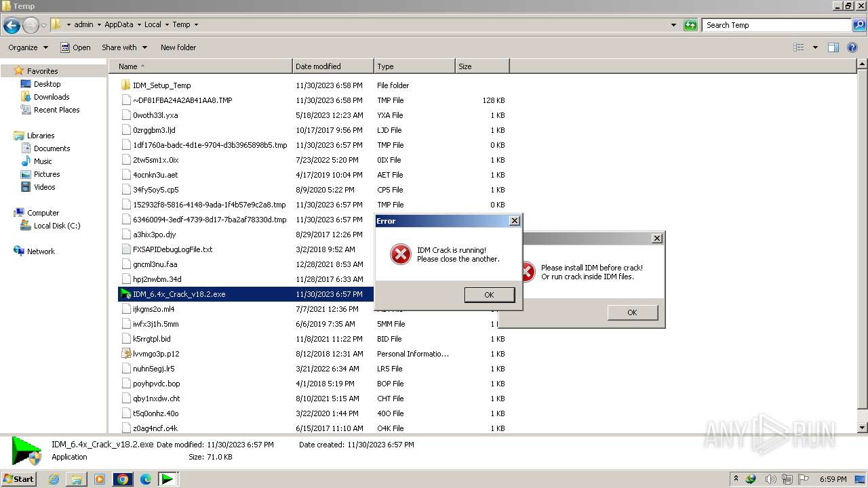Sort by the Size column header
The width and height of the screenshot is (868, 488).
coord(482,66)
